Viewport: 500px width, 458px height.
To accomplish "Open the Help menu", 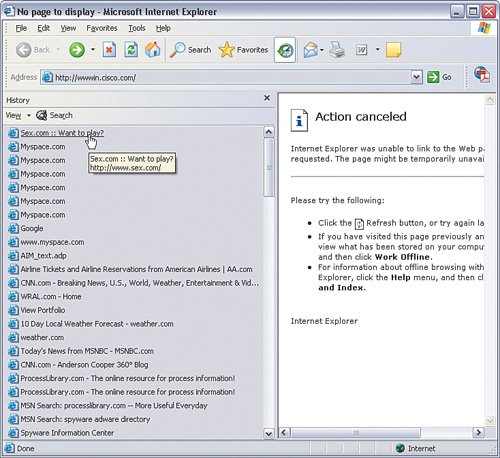I will (x=163, y=28).
